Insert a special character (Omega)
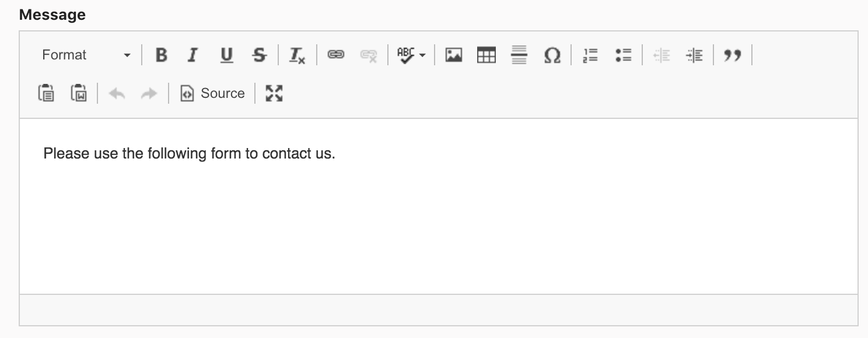The image size is (868, 338). click(552, 55)
